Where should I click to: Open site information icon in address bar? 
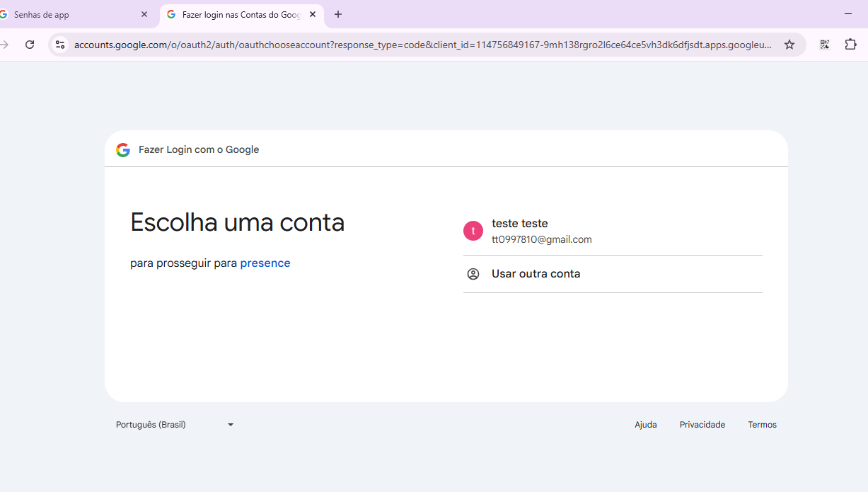60,45
